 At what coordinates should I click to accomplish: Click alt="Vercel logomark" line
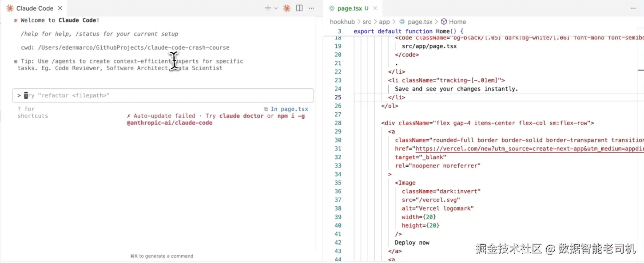[x=437, y=208]
